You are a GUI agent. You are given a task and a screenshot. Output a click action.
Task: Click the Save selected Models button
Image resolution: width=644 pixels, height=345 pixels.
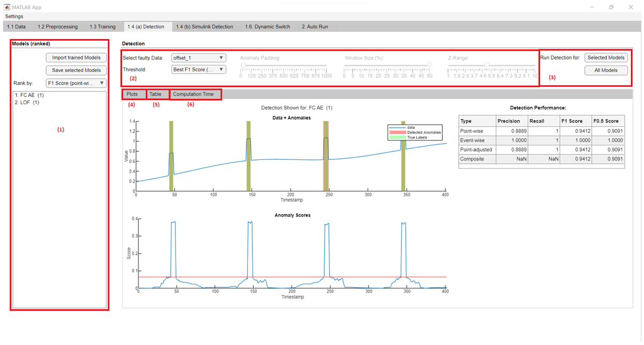pyautogui.click(x=76, y=70)
